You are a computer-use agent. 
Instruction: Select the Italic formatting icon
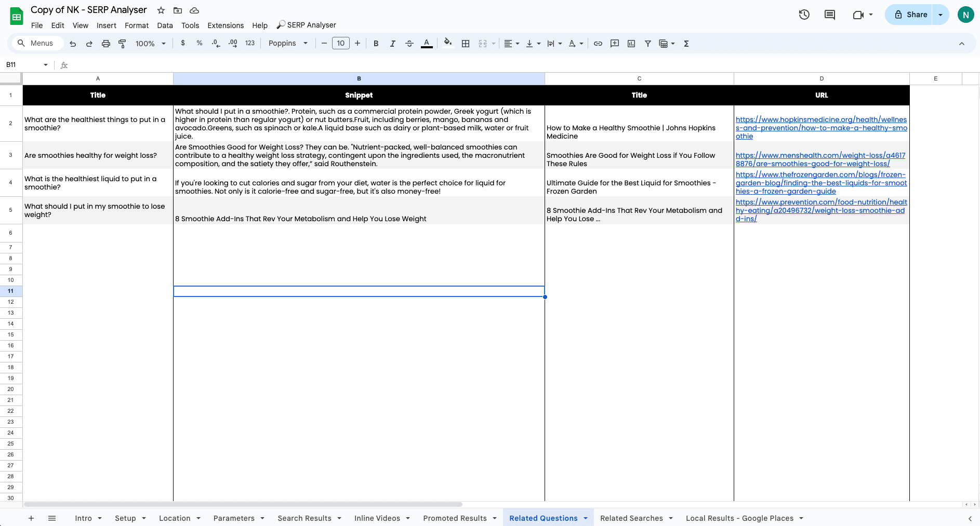(x=392, y=43)
